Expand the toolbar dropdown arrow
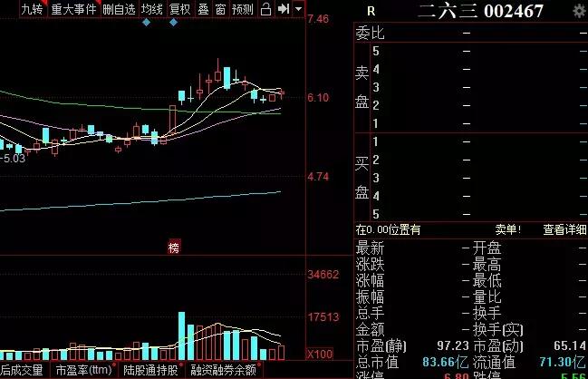 [298, 9]
